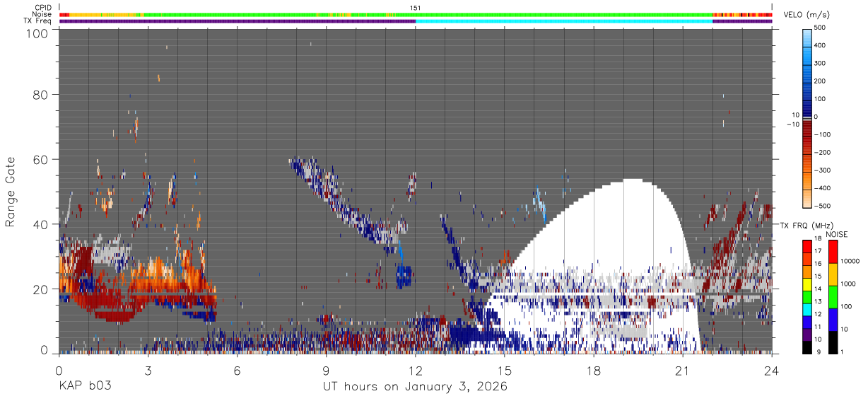Viewport: 868px width, 401px height.
Task: Click the 10000 label on noise legend
Action: [851, 262]
